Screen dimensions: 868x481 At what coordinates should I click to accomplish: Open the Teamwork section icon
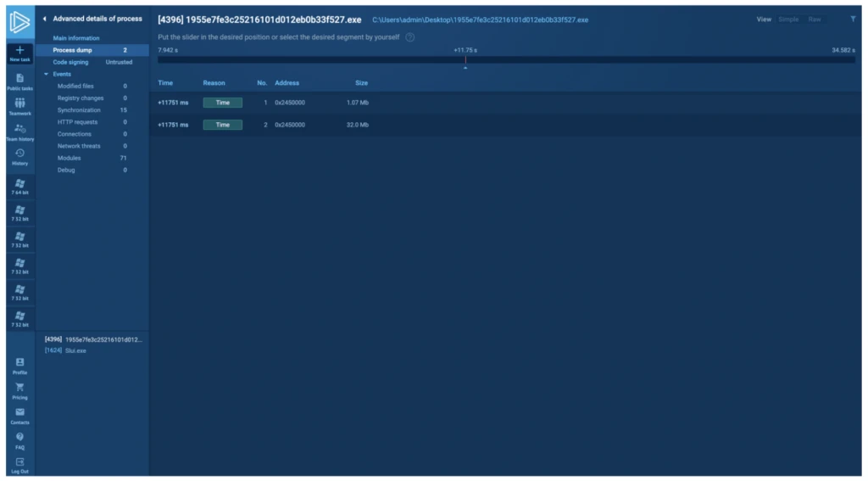click(20, 103)
